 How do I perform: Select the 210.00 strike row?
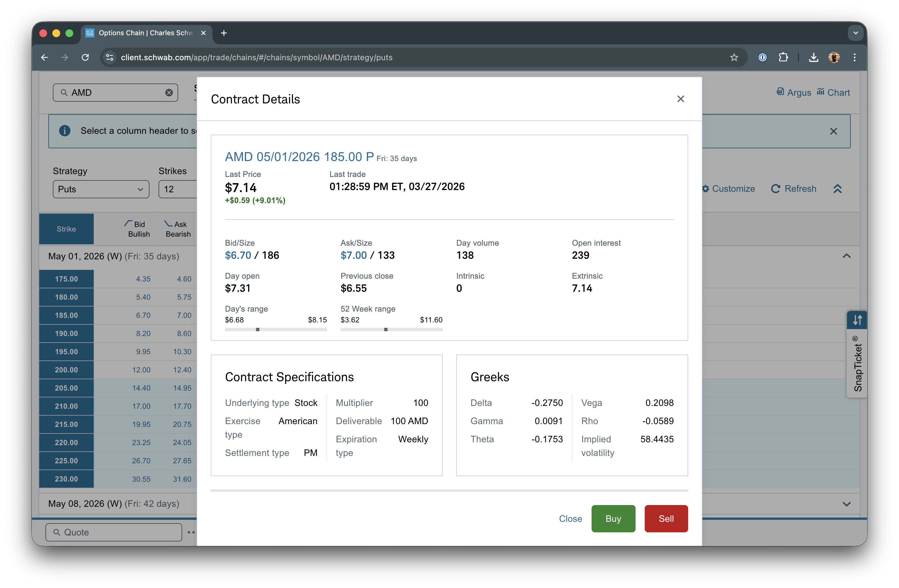click(66, 406)
